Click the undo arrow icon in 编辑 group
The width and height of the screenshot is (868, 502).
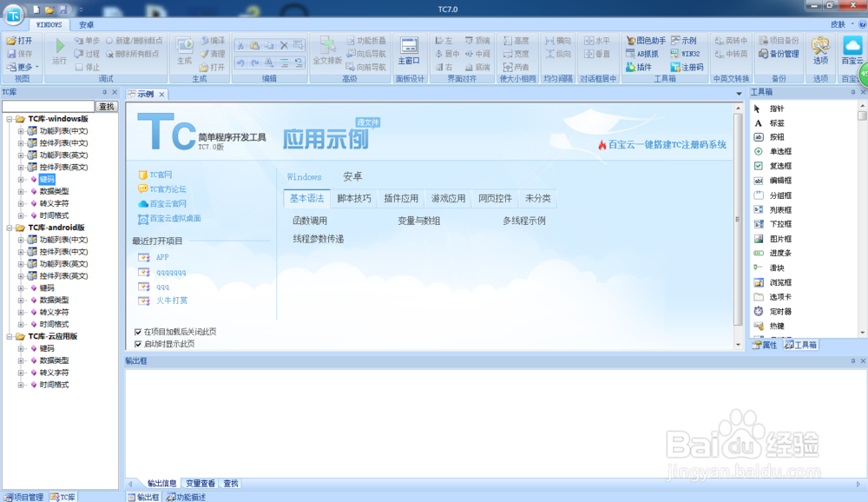[x=240, y=63]
